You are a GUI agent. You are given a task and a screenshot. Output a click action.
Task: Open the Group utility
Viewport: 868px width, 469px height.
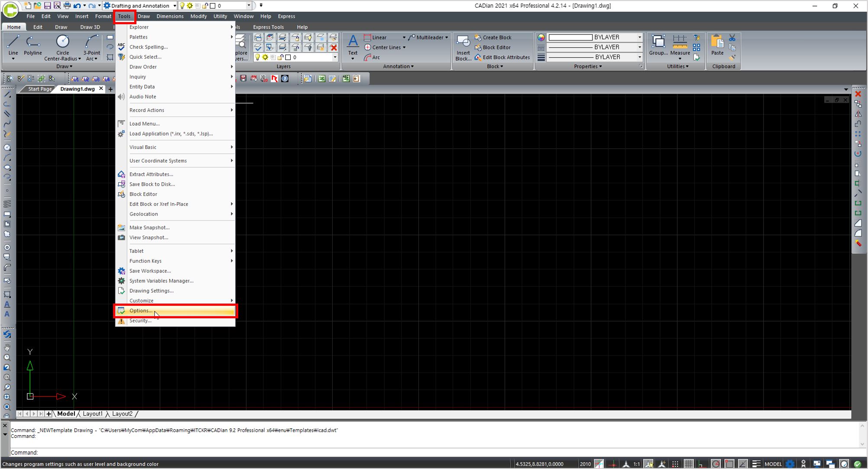[x=658, y=45]
